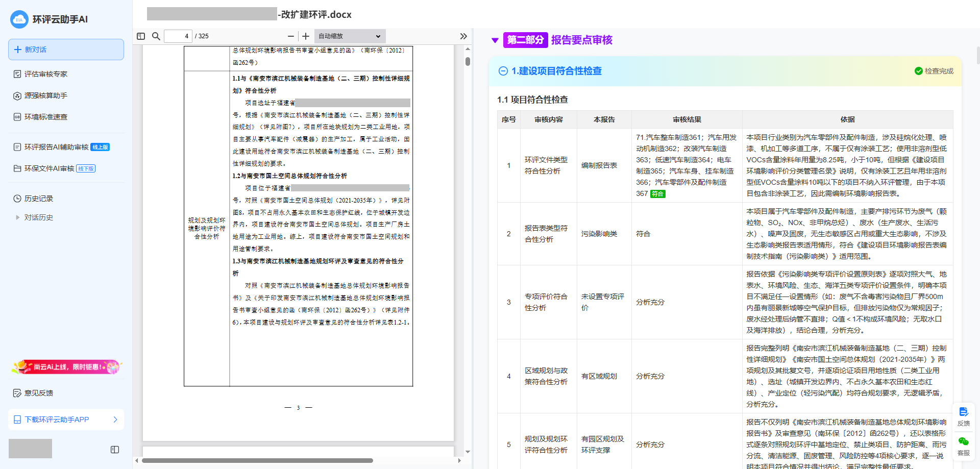Click the magnifier search icon in PDF toolbar
The image size is (980, 469).
point(156,36)
